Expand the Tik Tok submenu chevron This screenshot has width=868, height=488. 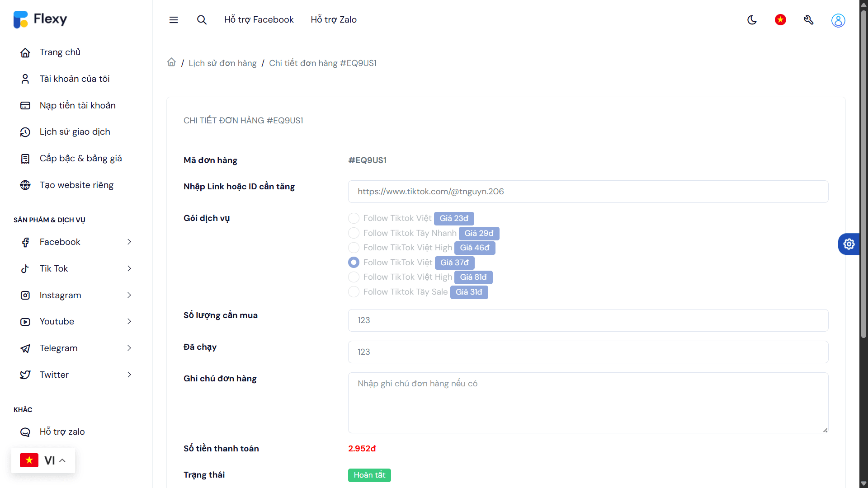129,269
